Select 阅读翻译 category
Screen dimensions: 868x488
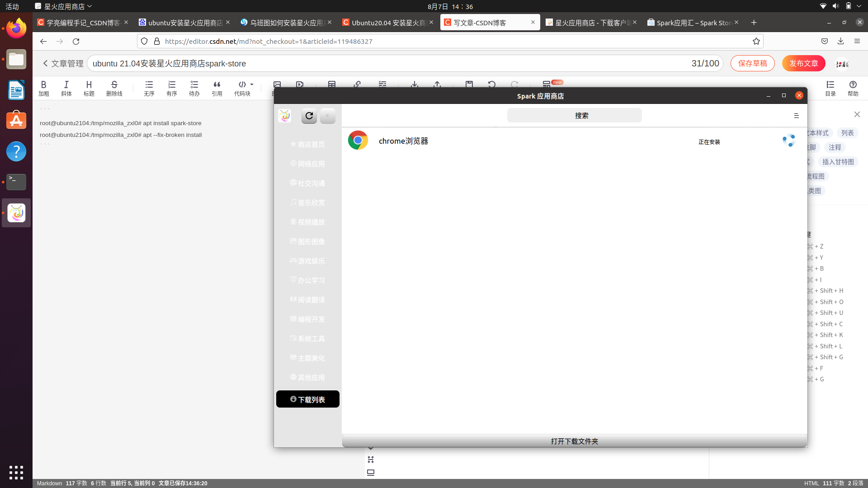point(307,300)
